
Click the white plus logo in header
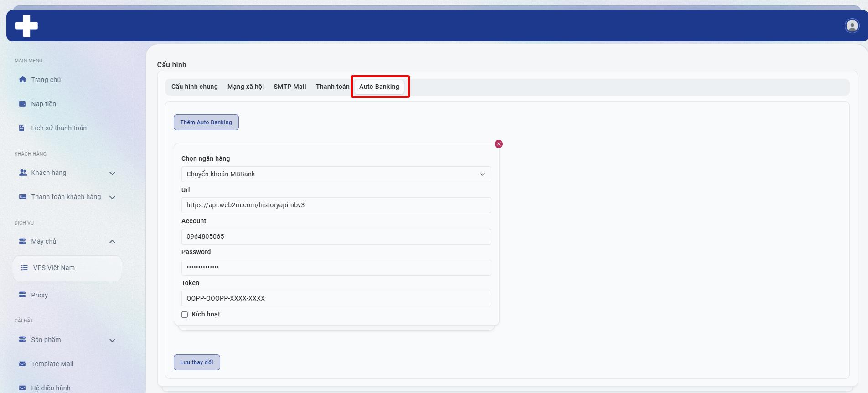pos(26,26)
